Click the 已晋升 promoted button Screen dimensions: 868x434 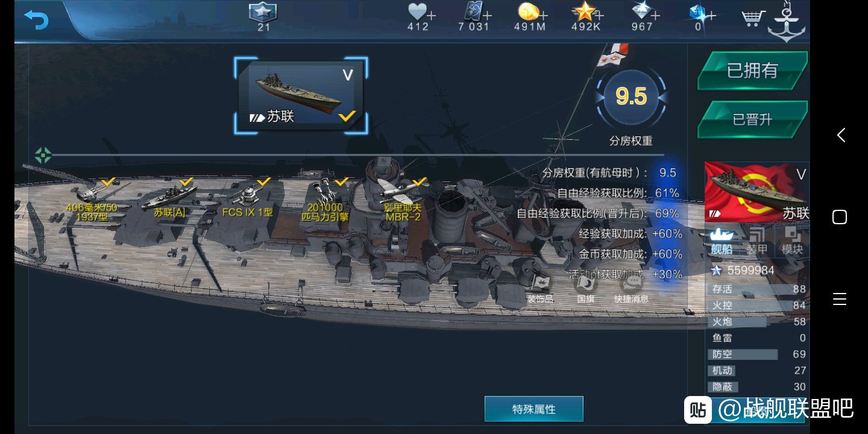pyautogui.click(x=752, y=119)
